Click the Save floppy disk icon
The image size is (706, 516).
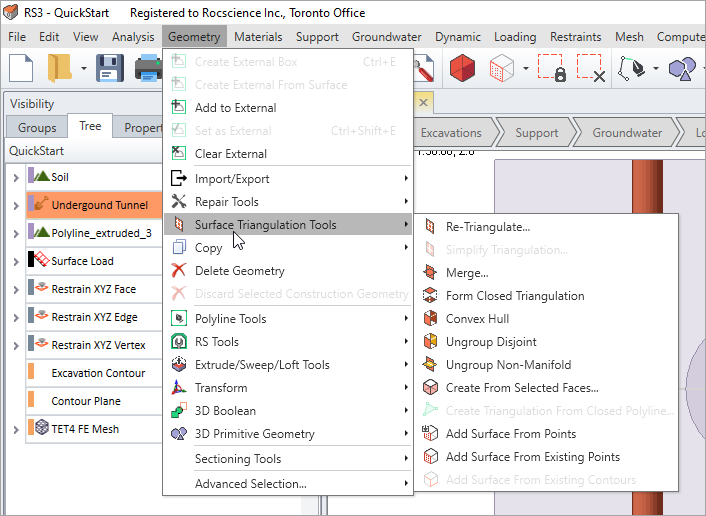(x=110, y=68)
